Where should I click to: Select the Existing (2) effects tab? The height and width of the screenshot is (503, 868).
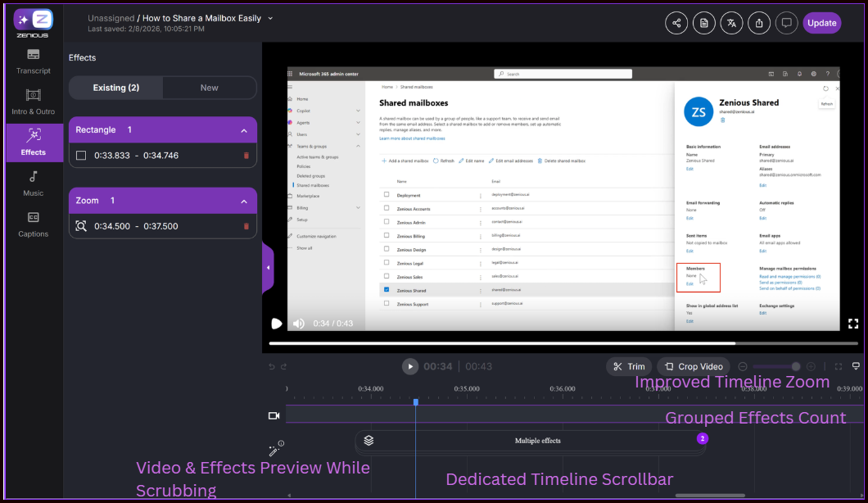(116, 88)
